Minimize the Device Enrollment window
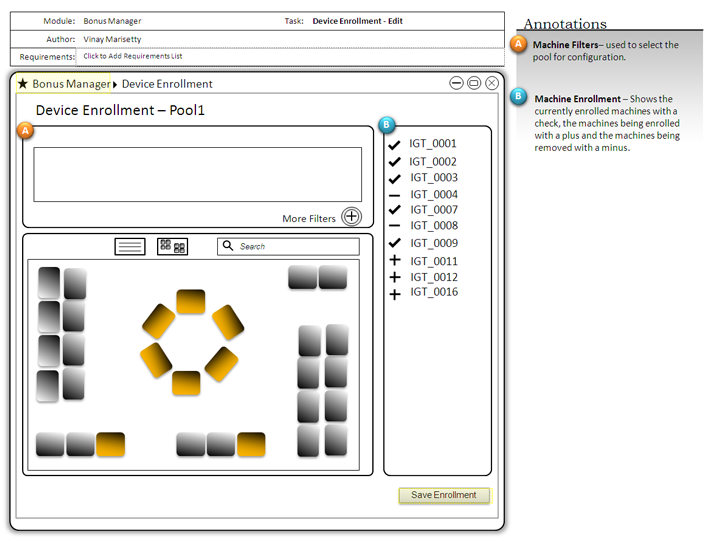This screenshot has height=541, width=721. pyautogui.click(x=456, y=83)
